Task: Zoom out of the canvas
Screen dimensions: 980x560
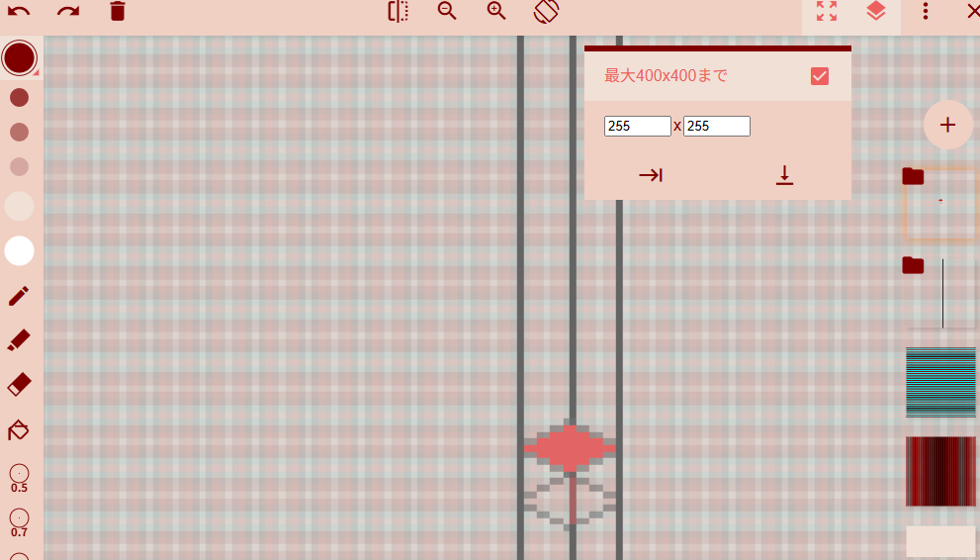Action: [447, 12]
